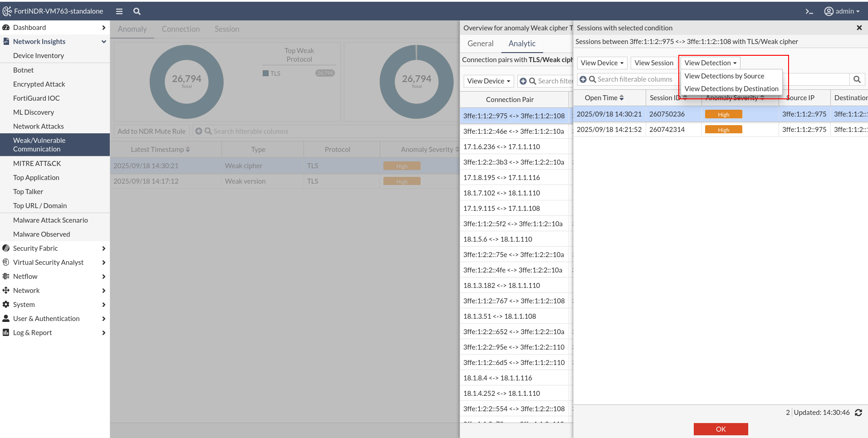868x438 pixels.
Task: Run search with sessions magnifier button
Action: point(857,79)
